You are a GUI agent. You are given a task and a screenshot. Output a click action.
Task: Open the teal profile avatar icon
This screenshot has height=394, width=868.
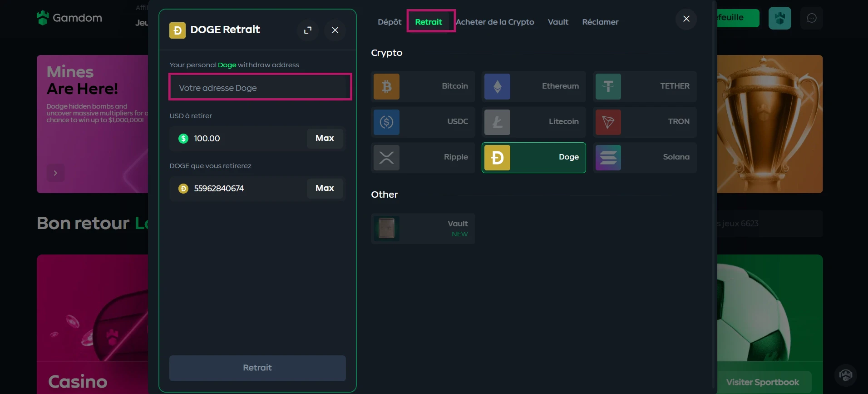click(779, 18)
